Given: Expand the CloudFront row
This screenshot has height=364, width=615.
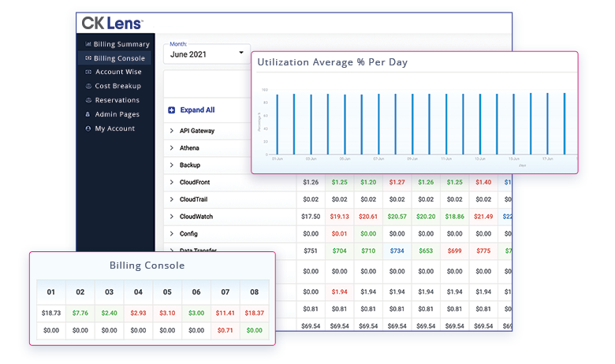Looking at the screenshot, I should tap(171, 182).
